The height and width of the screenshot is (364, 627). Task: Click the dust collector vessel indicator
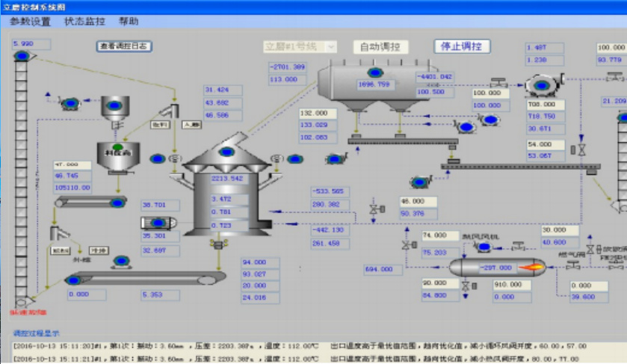tap(374, 73)
